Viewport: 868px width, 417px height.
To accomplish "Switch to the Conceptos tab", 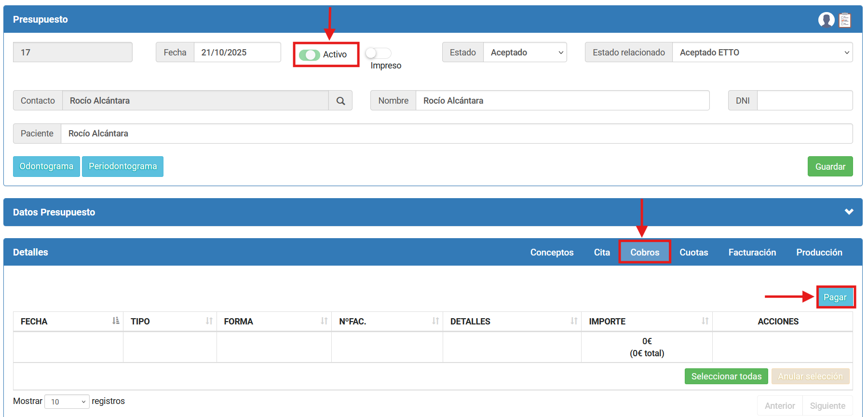I will coord(552,252).
